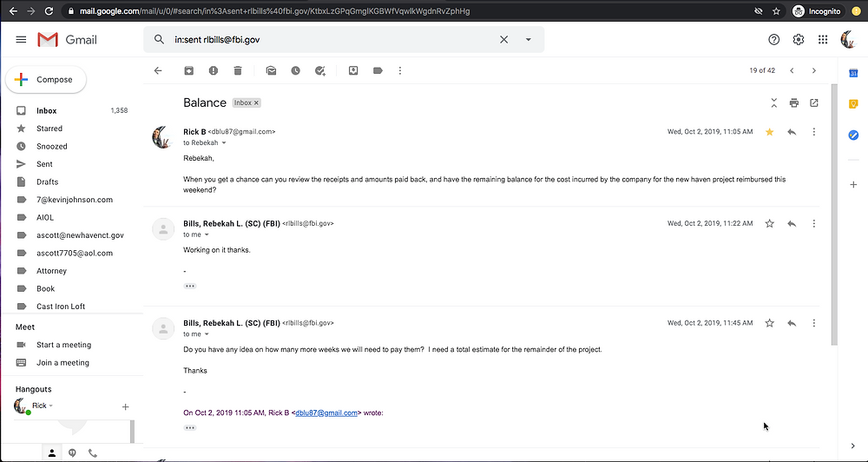Open the Google apps grid

tap(823, 39)
